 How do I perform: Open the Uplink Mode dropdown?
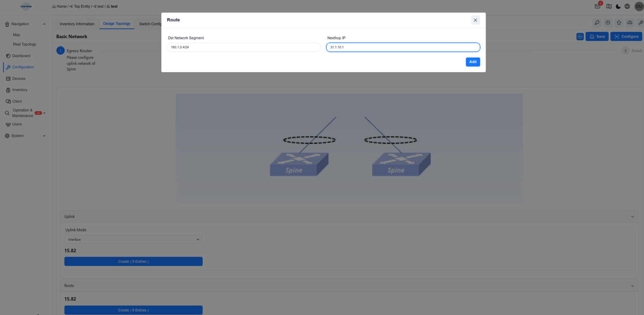click(x=133, y=240)
